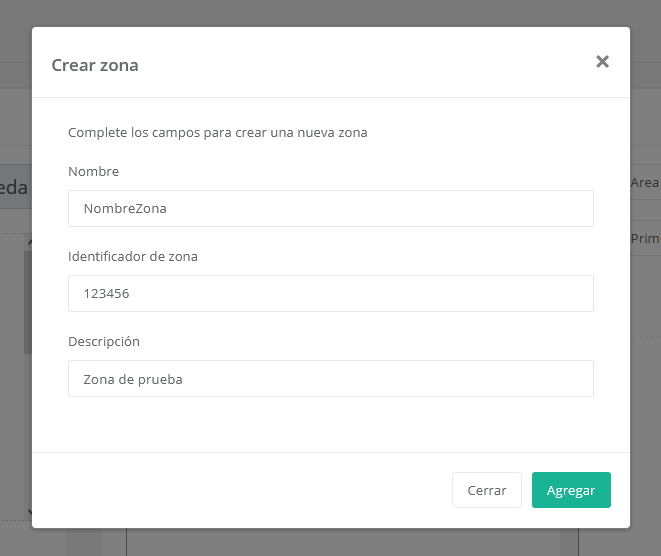661x556 pixels.
Task: Select the partially visible 'Prim' table row
Action: tap(645, 239)
